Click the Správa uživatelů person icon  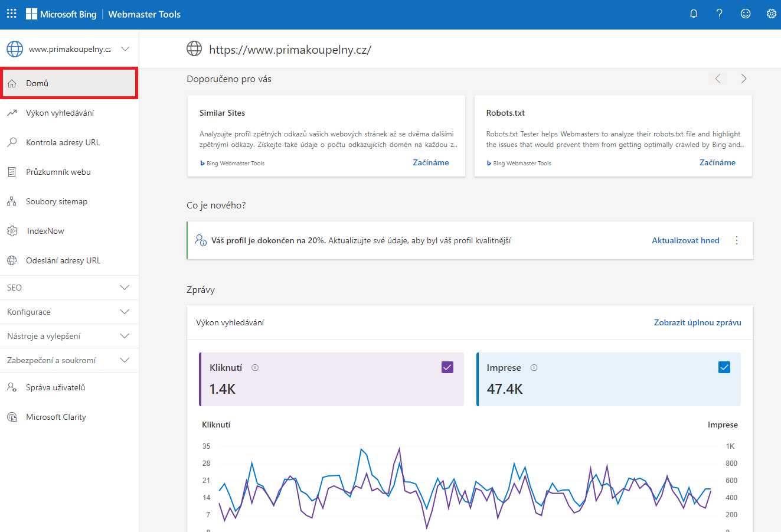pos(12,387)
